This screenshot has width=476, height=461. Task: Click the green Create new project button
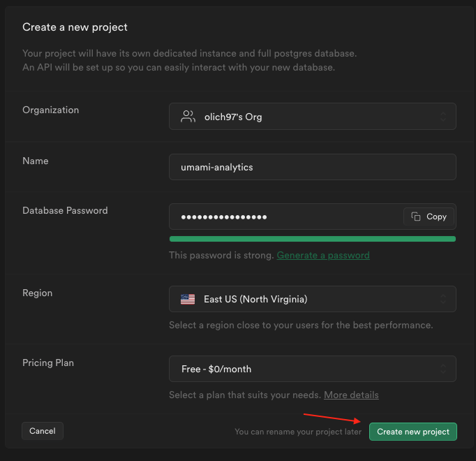(413, 432)
